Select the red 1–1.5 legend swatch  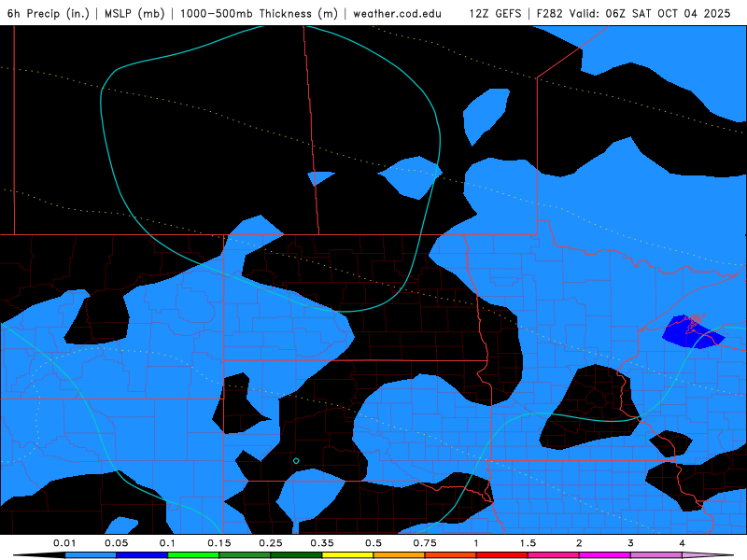502,555
